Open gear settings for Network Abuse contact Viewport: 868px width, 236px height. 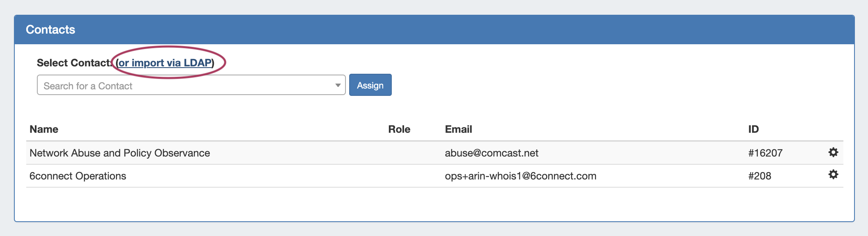click(x=833, y=152)
